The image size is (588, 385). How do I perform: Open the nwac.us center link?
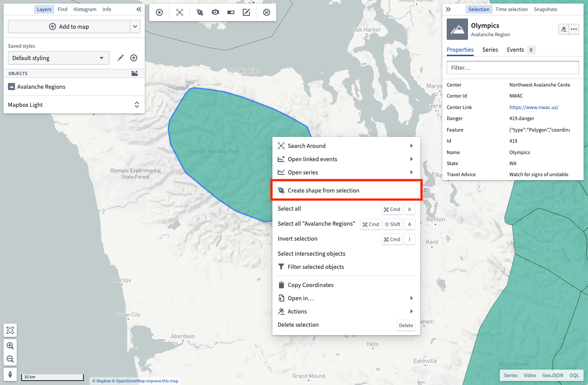(534, 107)
